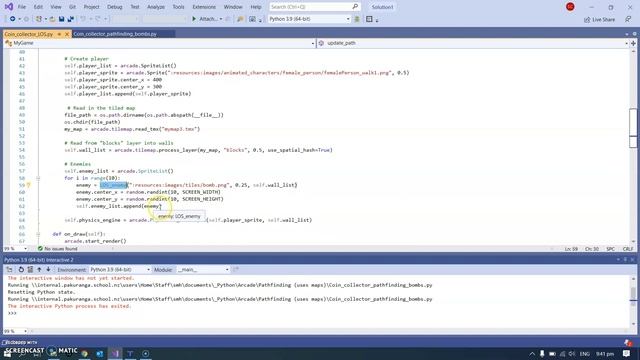Click the notification center taskbar icon
This screenshot has width=640, height=360.
(627, 353)
